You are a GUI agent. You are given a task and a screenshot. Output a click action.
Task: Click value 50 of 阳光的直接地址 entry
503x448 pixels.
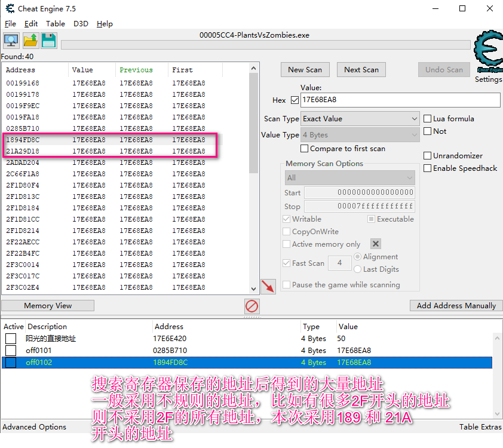tap(341, 339)
